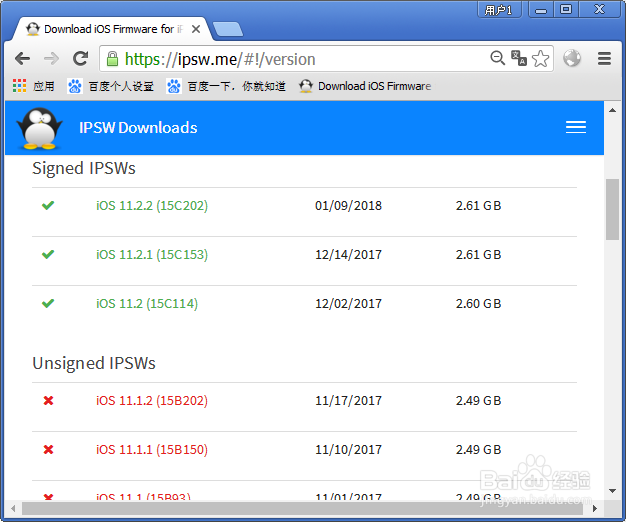
Task: Click the green checkmark for iOS 11.2.2
Action: (x=48, y=206)
